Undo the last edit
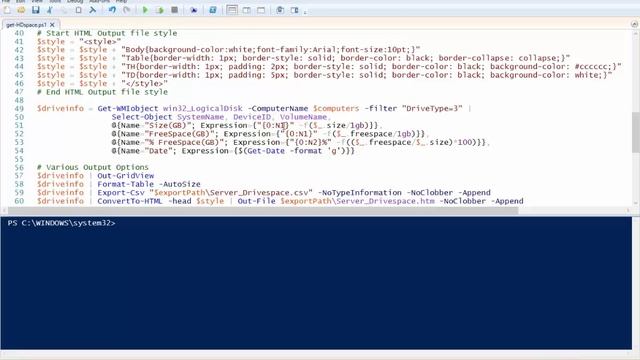The image size is (640, 360). [112, 10]
